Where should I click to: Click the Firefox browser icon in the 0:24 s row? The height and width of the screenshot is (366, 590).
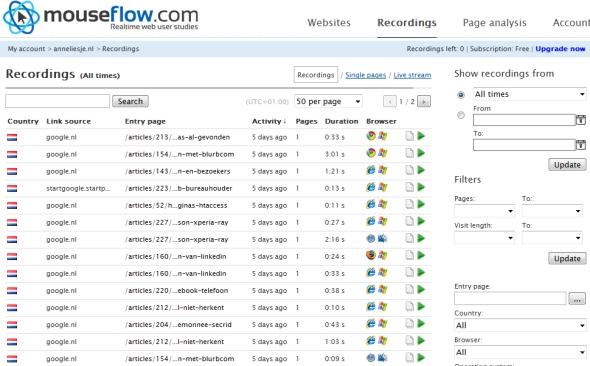tap(371, 255)
